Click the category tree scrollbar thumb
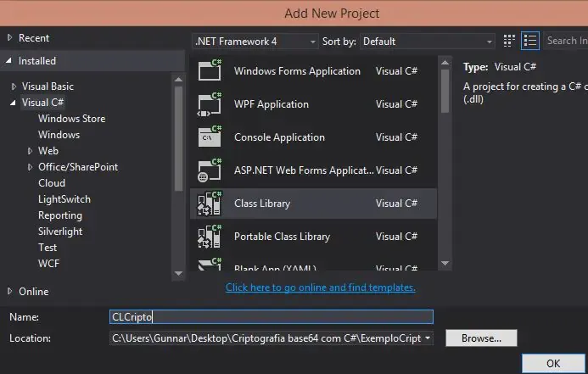This screenshot has height=374, width=588. [x=178, y=138]
